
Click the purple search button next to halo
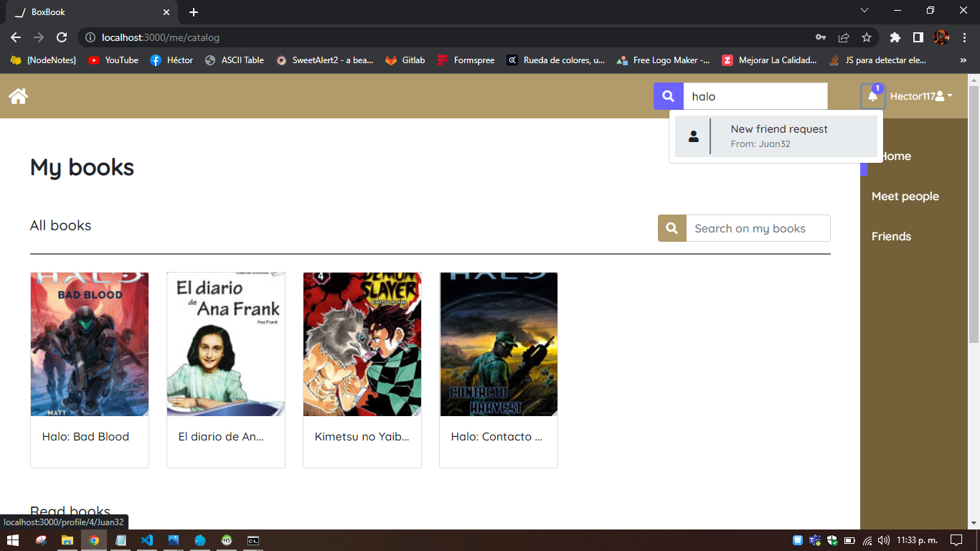point(669,96)
